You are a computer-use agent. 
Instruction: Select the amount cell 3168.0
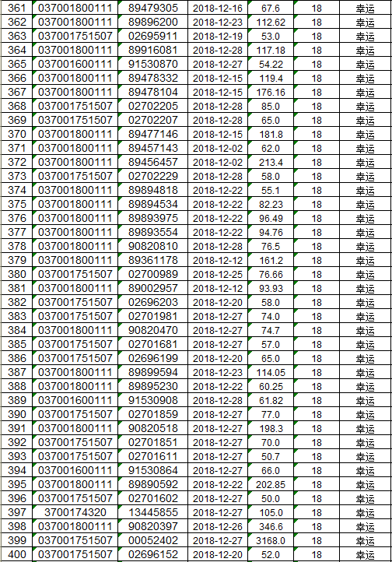(271, 540)
